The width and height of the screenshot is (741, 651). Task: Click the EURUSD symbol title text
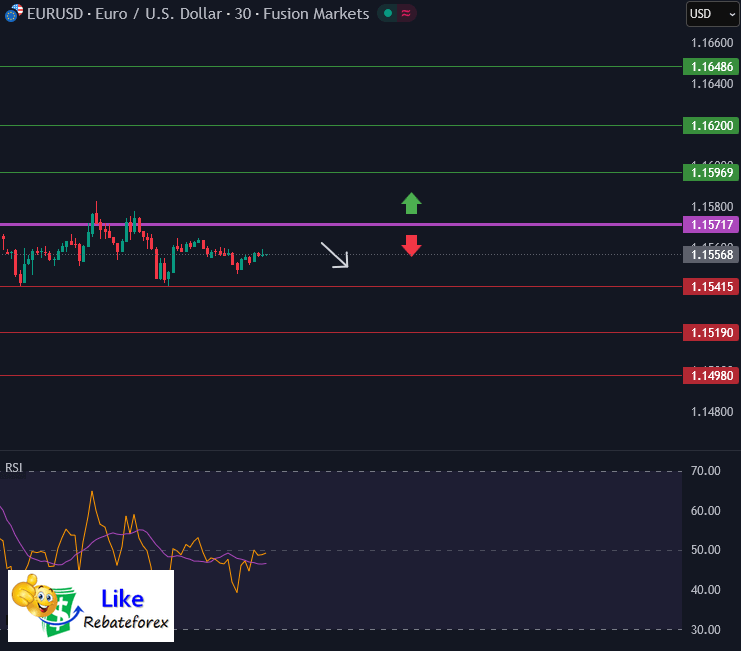tap(198, 14)
